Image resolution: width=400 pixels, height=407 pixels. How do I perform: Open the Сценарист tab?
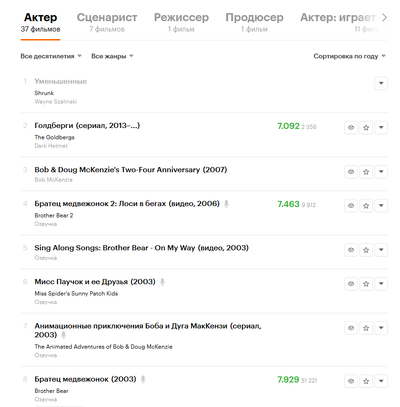107,22
